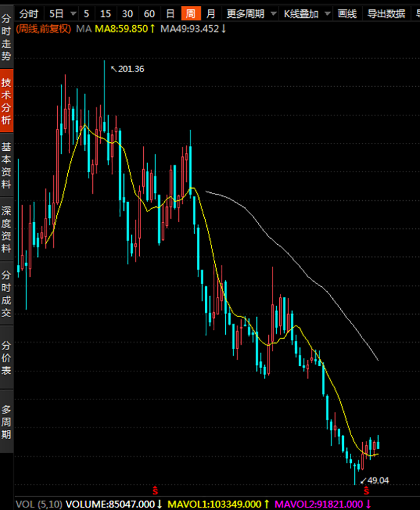
Task: Select the 5日 period button
Action: click(56, 14)
